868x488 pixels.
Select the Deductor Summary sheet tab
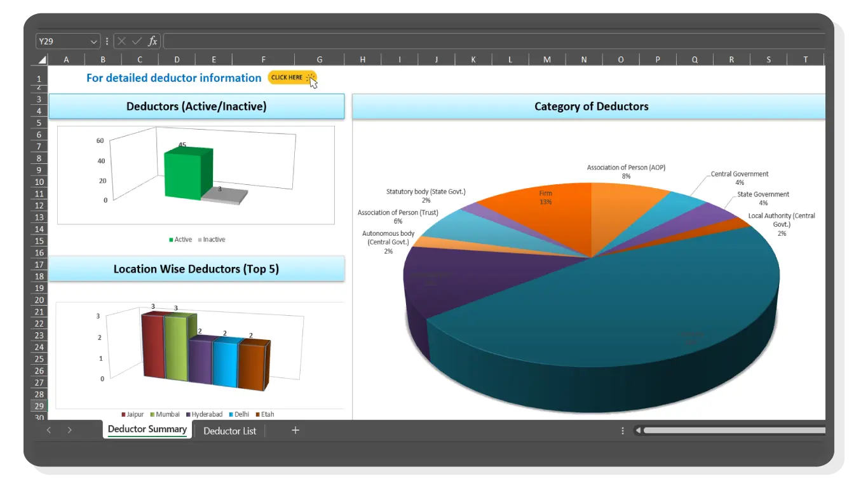pos(147,430)
